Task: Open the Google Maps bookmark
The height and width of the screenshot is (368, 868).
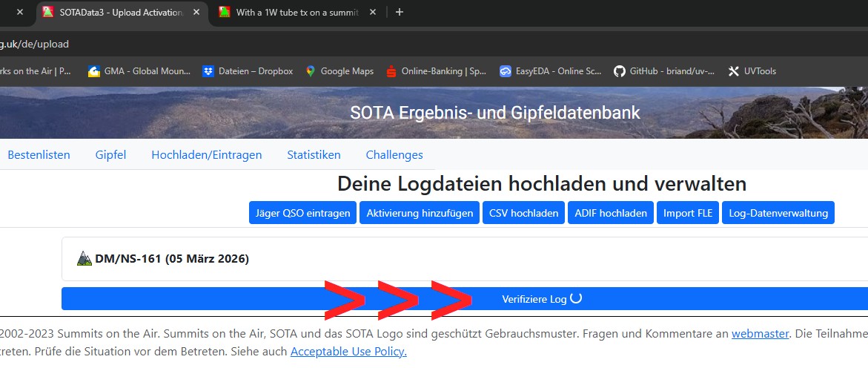Action: coord(339,71)
